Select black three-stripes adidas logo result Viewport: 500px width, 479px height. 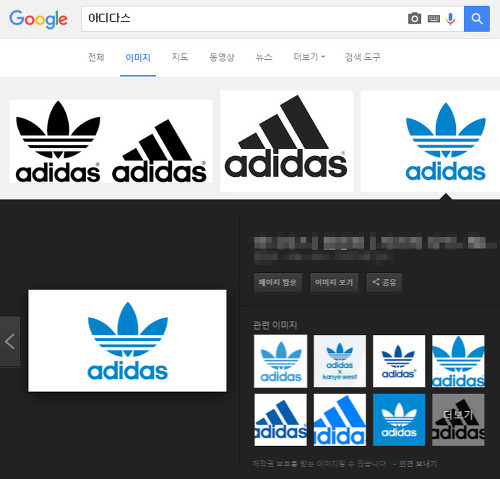[x=286, y=141]
